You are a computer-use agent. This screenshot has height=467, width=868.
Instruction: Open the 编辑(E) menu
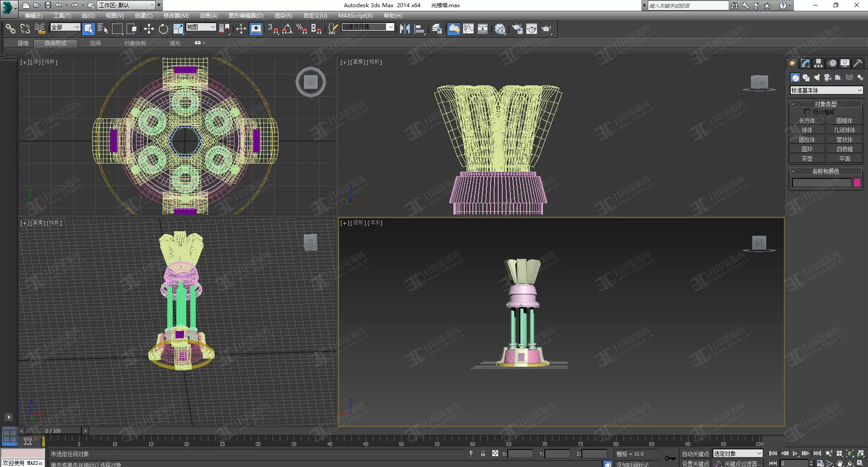tap(33, 15)
